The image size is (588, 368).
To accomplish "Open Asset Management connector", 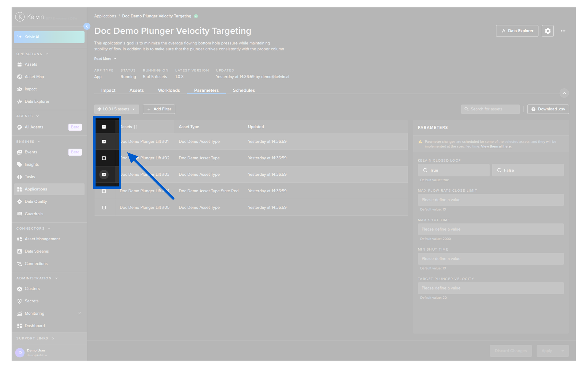I will pos(42,239).
